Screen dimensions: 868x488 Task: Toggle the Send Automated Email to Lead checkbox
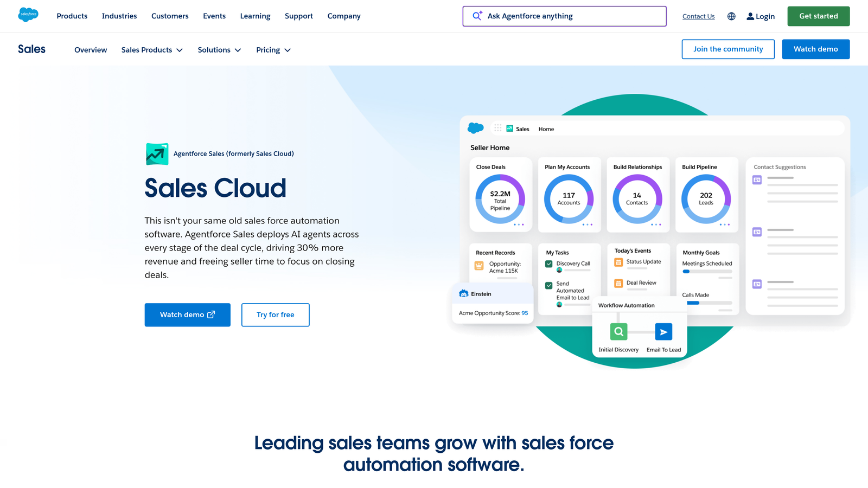tap(549, 285)
